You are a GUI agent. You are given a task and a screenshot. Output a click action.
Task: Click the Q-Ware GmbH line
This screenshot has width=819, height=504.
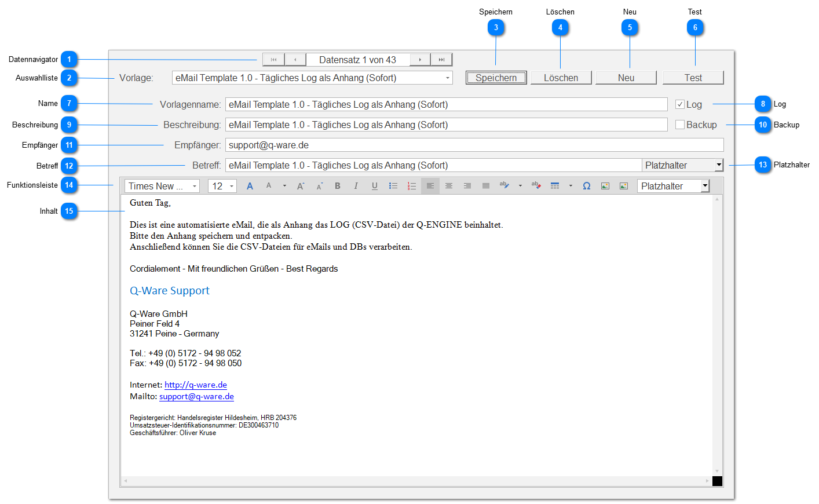[159, 314]
